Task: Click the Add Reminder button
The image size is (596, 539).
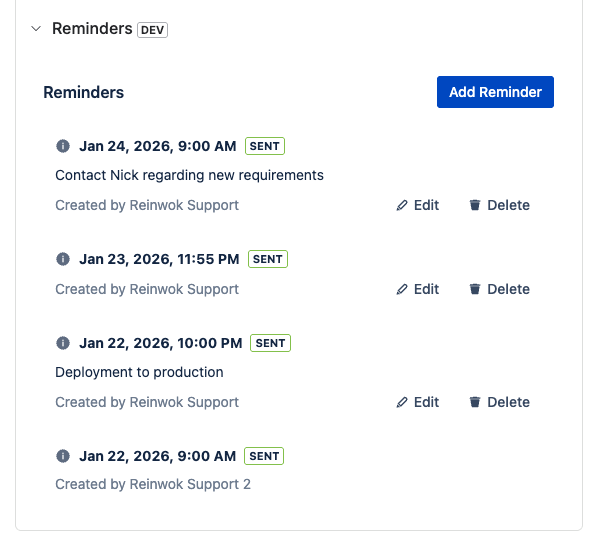Action: pyautogui.click(x=495, y=92)
